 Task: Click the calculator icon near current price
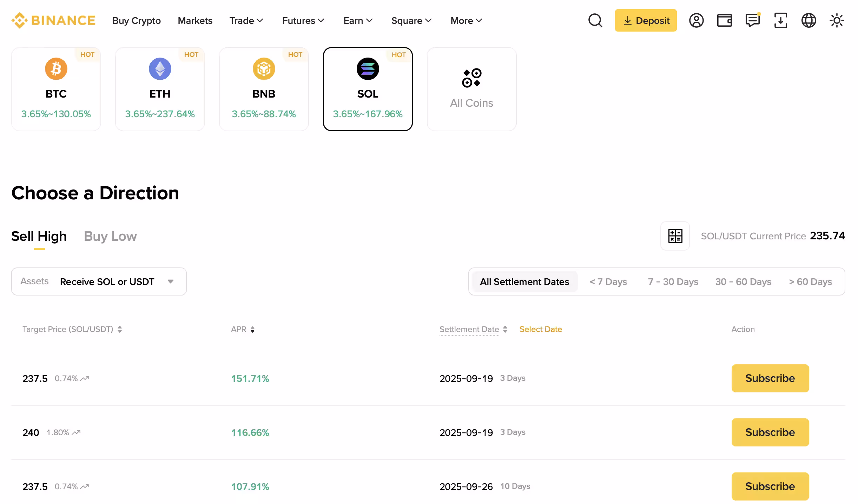(x=675, y=236)
